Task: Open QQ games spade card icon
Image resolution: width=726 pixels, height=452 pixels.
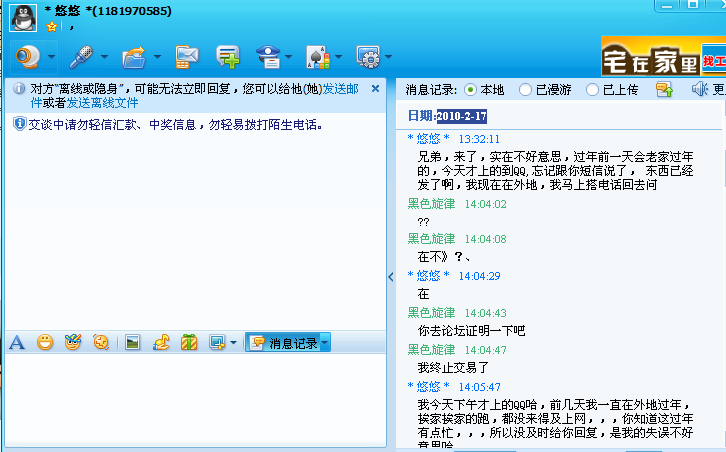Action: click(318, 57)
